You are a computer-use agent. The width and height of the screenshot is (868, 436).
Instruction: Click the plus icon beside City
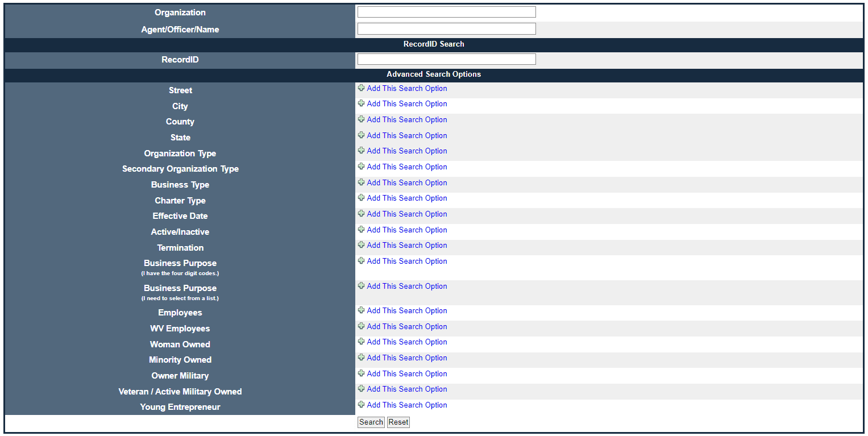[x=362, y=103]
